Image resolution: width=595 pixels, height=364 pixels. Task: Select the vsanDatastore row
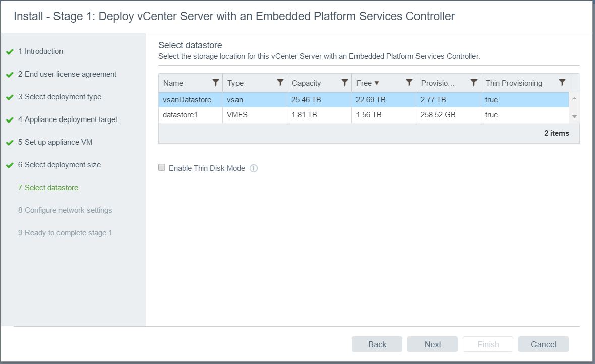[364, 100]
